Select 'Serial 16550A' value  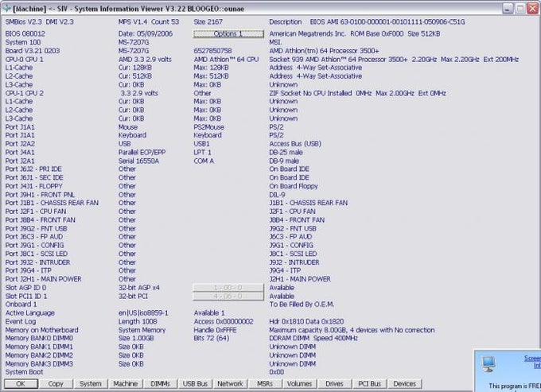[138, 161]
